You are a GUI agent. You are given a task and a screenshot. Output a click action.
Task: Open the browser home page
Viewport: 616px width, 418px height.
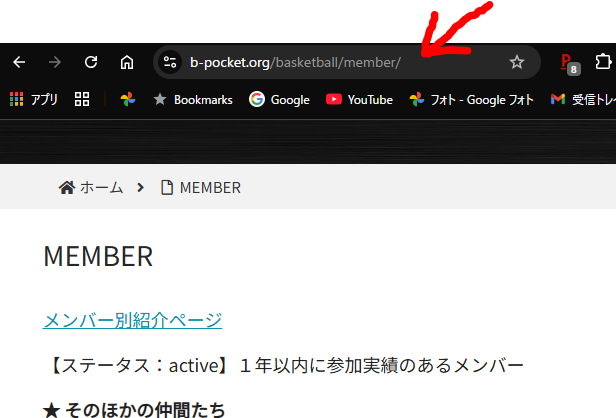click(x=127, y=62)
